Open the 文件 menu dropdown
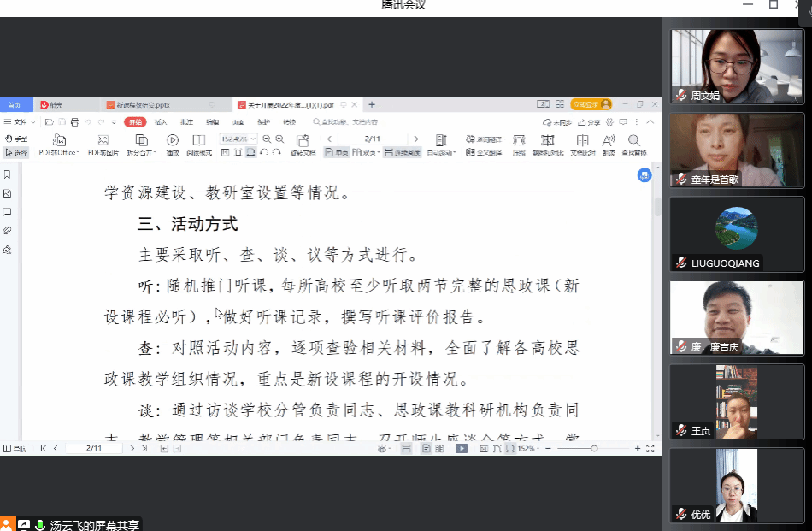This screenshot has width=812, height=531. coord(19,122)
